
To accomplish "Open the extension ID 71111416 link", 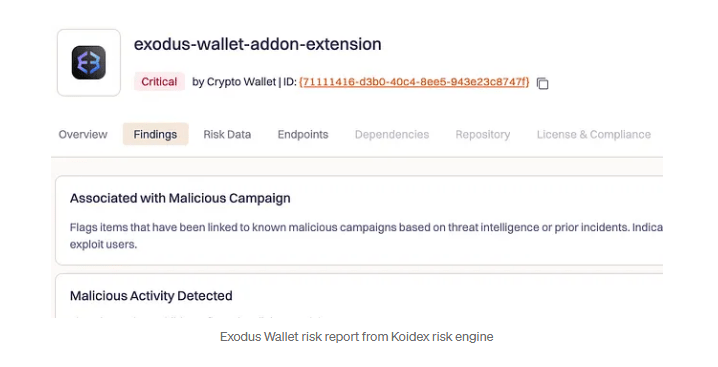I will tap(414, 82).
